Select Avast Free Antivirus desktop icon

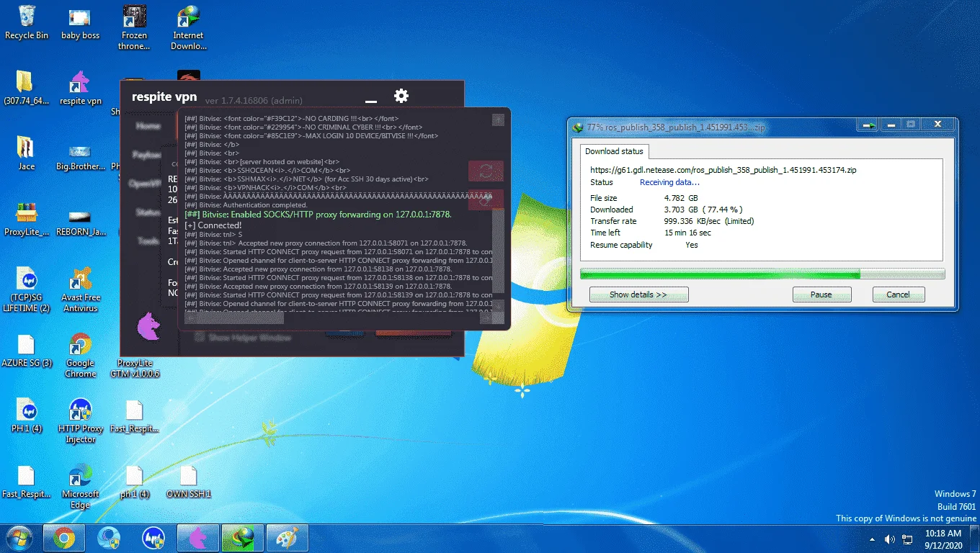[80, 289]
